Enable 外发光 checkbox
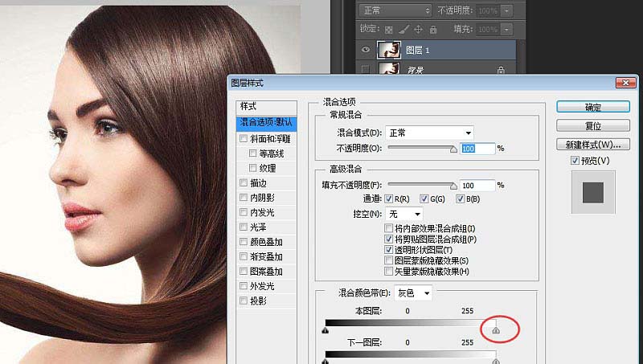643x364 pixels. coord(244,286)
